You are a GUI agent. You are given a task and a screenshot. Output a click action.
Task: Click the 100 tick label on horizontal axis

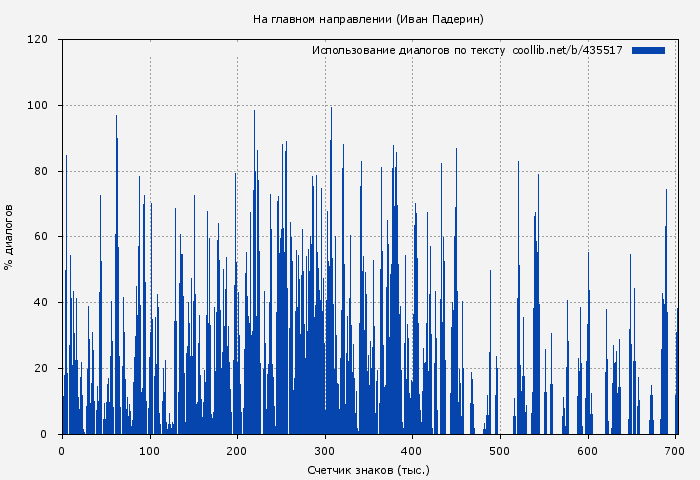click(x=150, y=451)
